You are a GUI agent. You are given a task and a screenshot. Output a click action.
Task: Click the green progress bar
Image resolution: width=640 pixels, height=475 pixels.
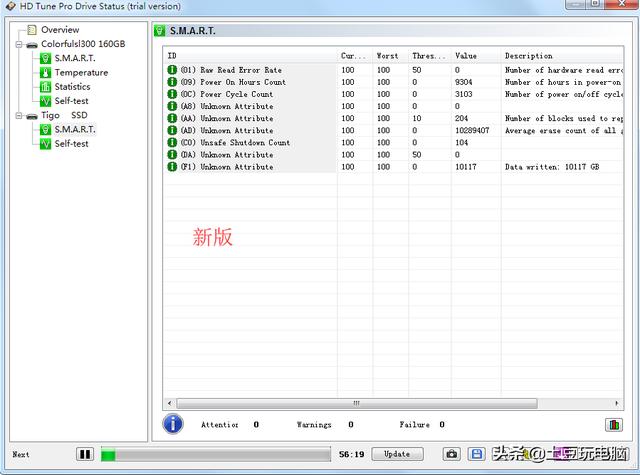[215, 454]
